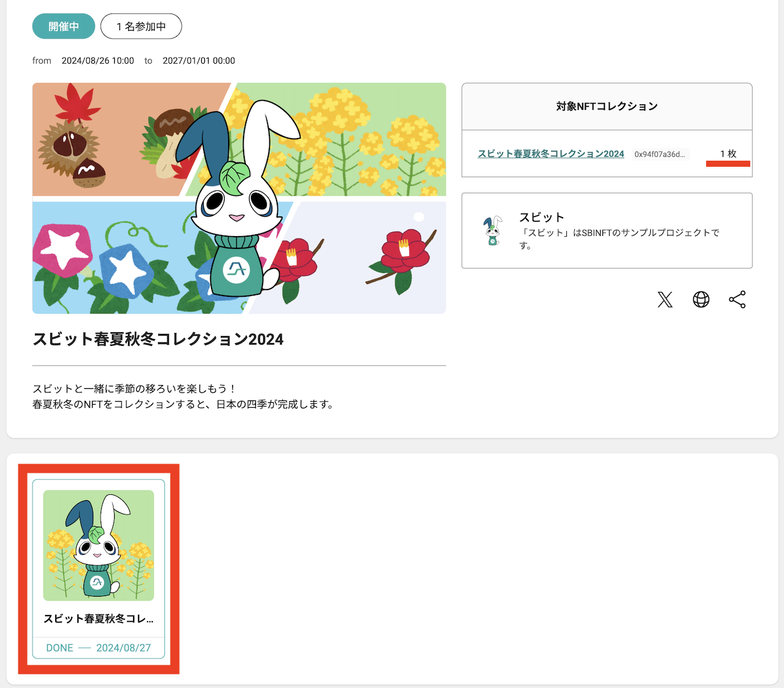This screenshot has width=784, height=688.
Task: Click the スビット春夏秋冬コレ... card title
Action: (99, 619)
